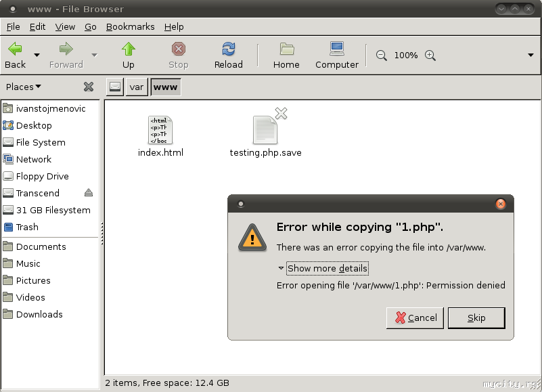Open the view mode dropdown arrow in the toolbar
This screenshot has width=542, height=392.
click(x=530, y=55)
